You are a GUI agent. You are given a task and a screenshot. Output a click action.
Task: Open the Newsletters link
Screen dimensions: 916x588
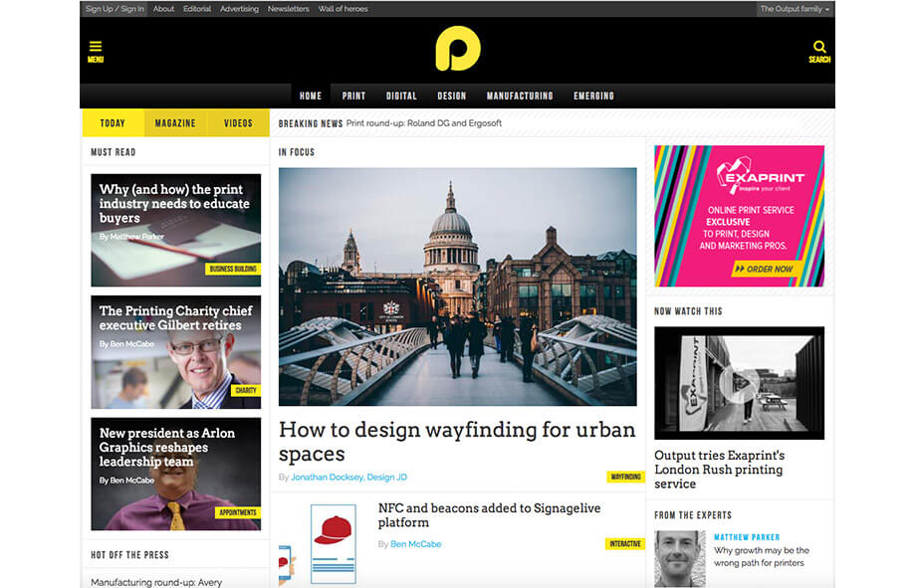point(288,9)
